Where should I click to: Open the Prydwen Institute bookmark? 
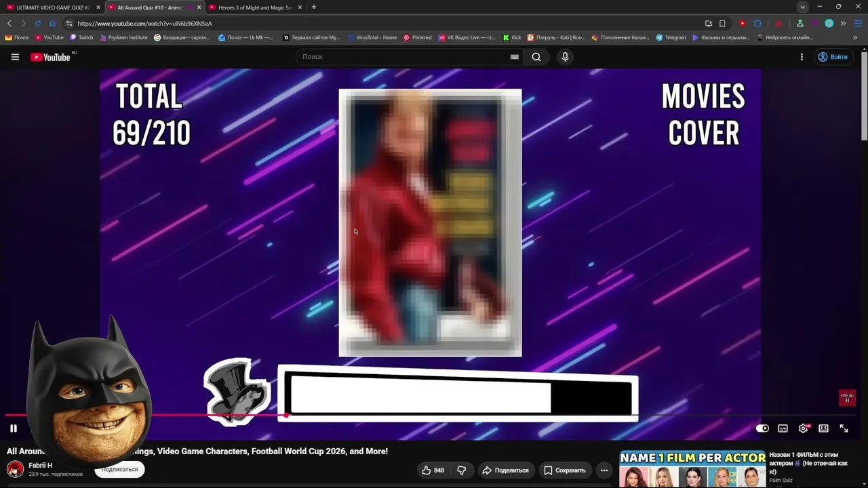click(123, 38)
